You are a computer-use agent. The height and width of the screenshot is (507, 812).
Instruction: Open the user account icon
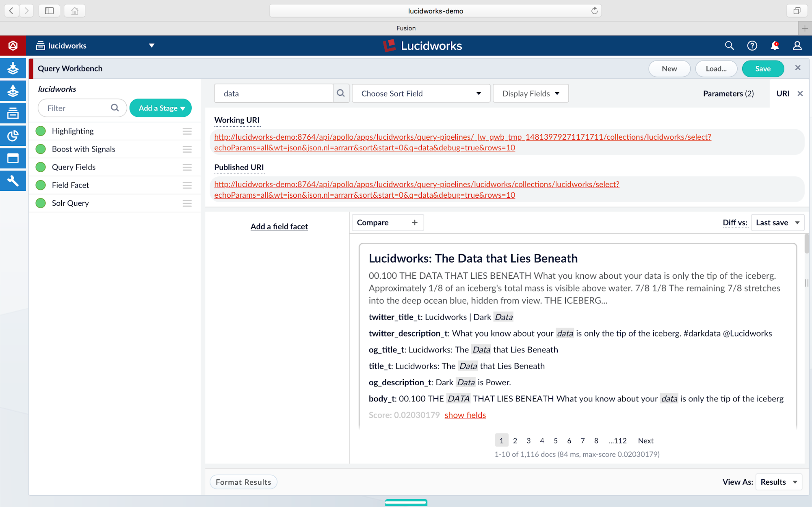click(797, 45)
